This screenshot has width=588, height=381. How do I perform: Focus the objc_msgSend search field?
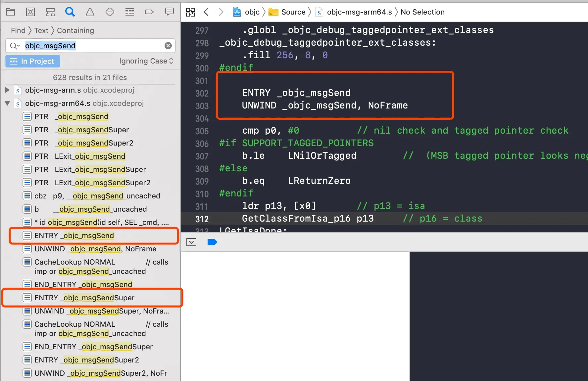click(90, 46)
